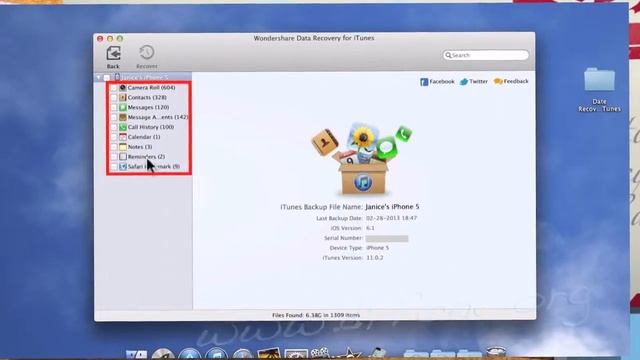This screenshot has width=640, height=360.
Task: Click the Back toolbar icon
Action: [113, 53]
